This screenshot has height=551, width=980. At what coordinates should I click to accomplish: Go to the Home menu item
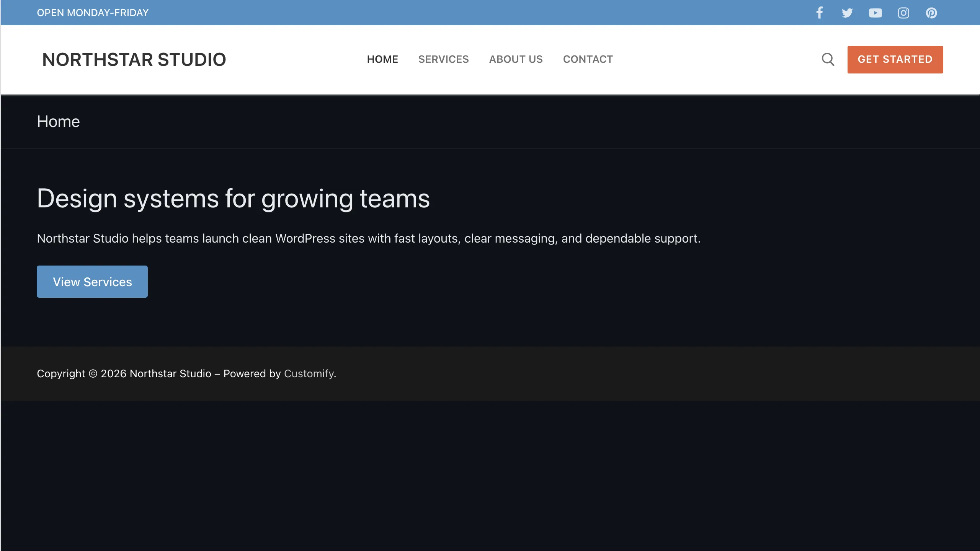382,59
